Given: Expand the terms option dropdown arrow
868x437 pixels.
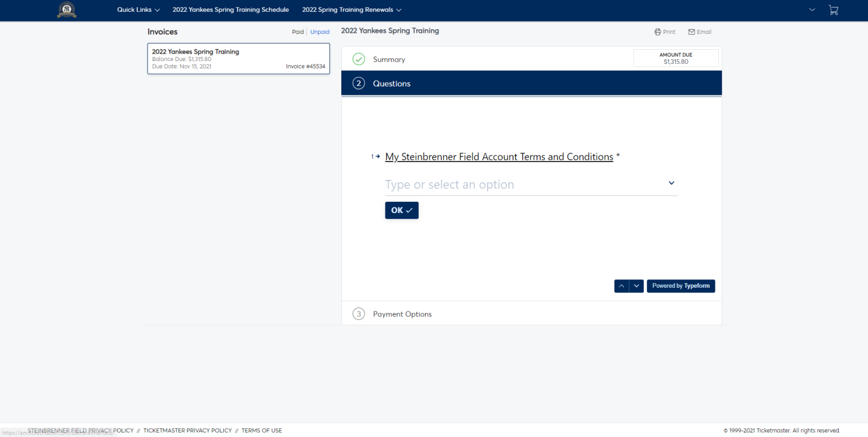Looking at the screenshot, I should [x=671, y=183].
